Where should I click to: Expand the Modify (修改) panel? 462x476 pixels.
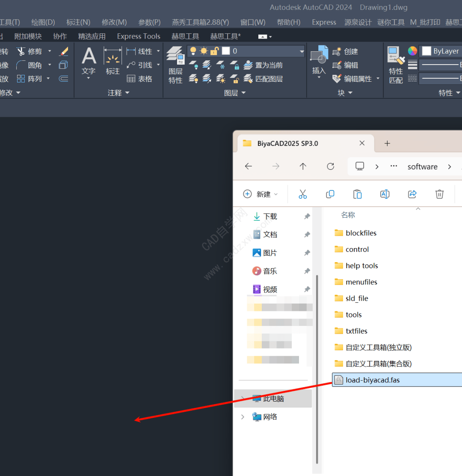point(10,92)
